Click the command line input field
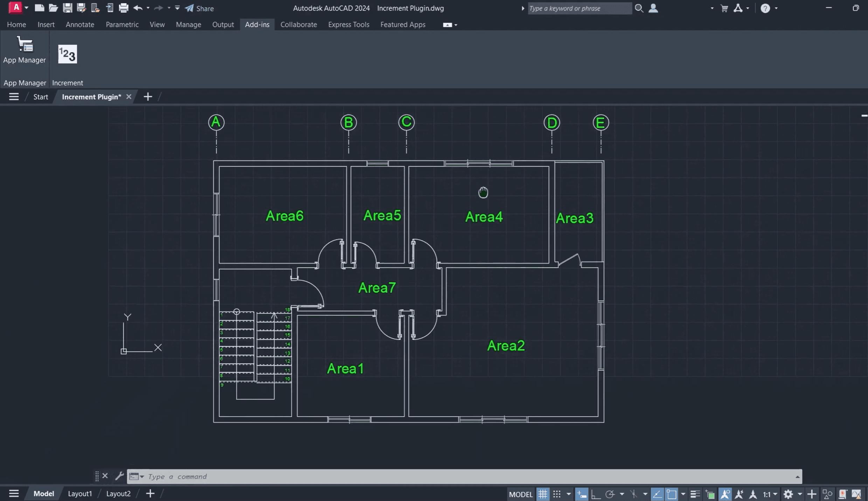868x501 pixels. (x=455, y=476)
